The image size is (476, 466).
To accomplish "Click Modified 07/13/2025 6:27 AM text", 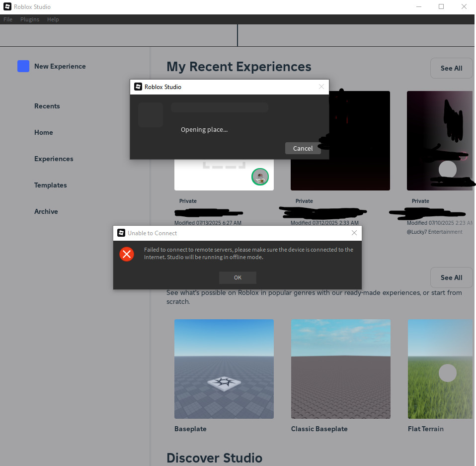I will point(208,223).
